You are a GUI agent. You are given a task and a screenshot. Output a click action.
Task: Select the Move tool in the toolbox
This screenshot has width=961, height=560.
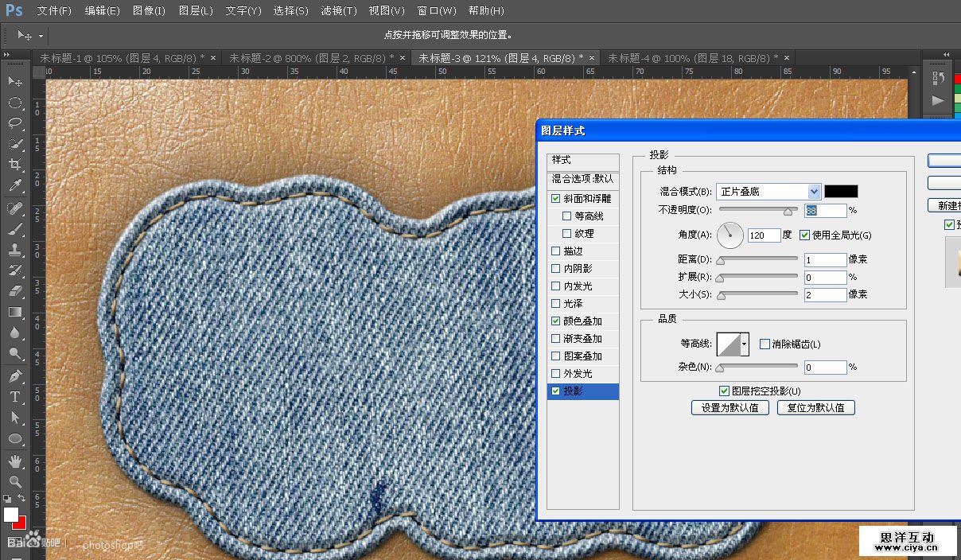click(x=15, y=82)
